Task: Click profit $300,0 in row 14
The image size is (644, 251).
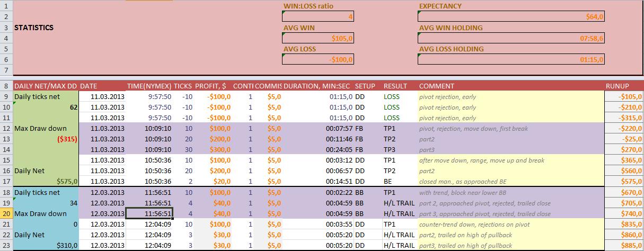Action: click(x=213, y=150)
